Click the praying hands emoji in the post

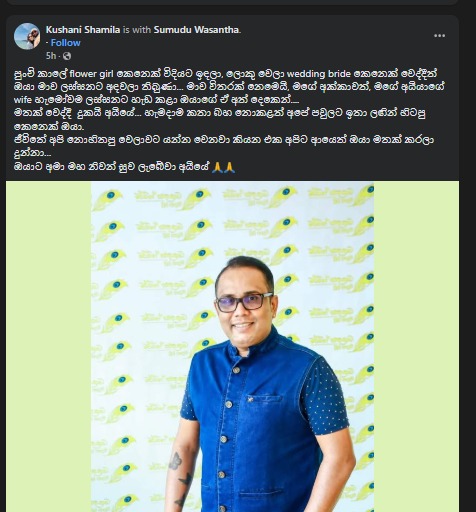(x=224, y=167)
